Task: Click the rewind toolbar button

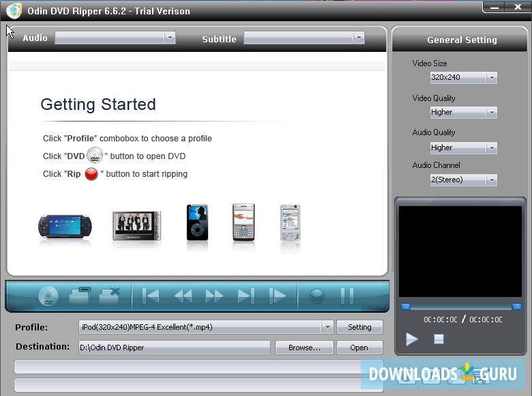Action: pyautogui.click(x=183, y=296)
